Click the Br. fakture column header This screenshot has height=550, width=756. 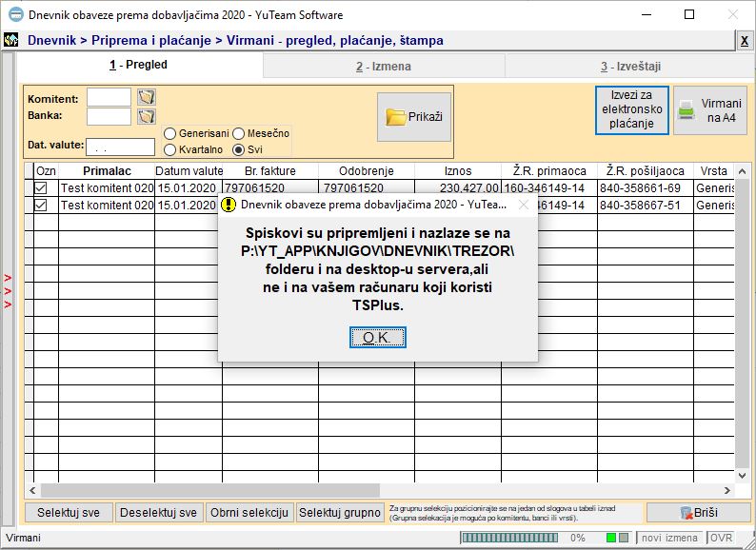270,171
